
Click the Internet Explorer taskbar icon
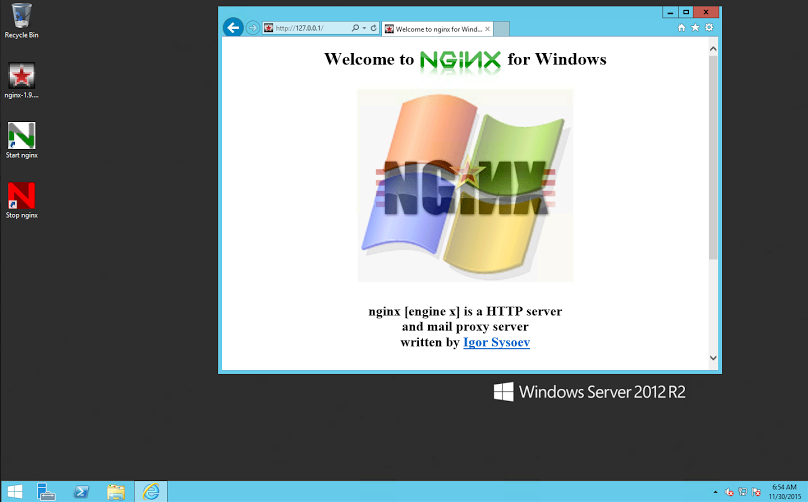click(151, 492)
